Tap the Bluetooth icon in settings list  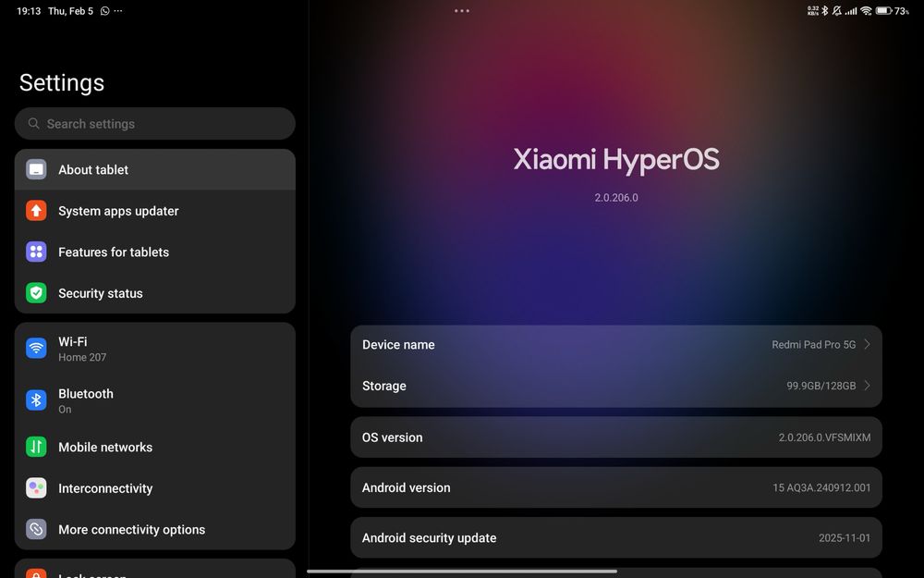pyautogui.click(x=36, y=400)
